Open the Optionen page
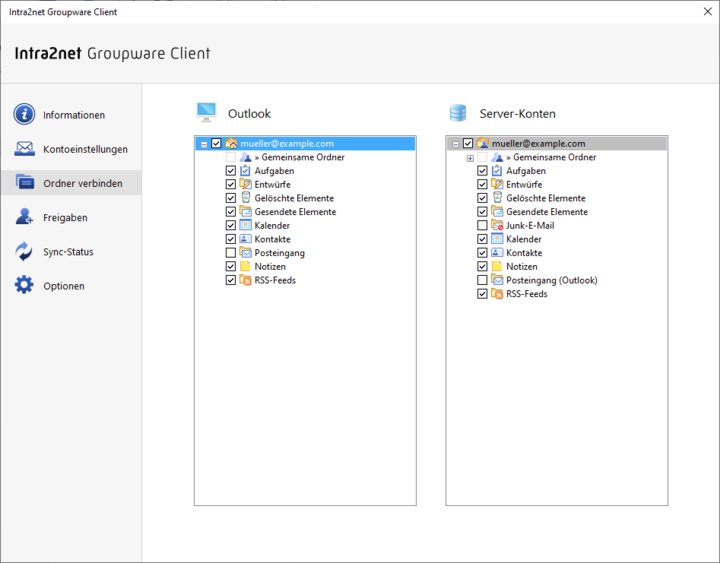Viewport: 720px width, 563px height. click(x=71, y=286)
